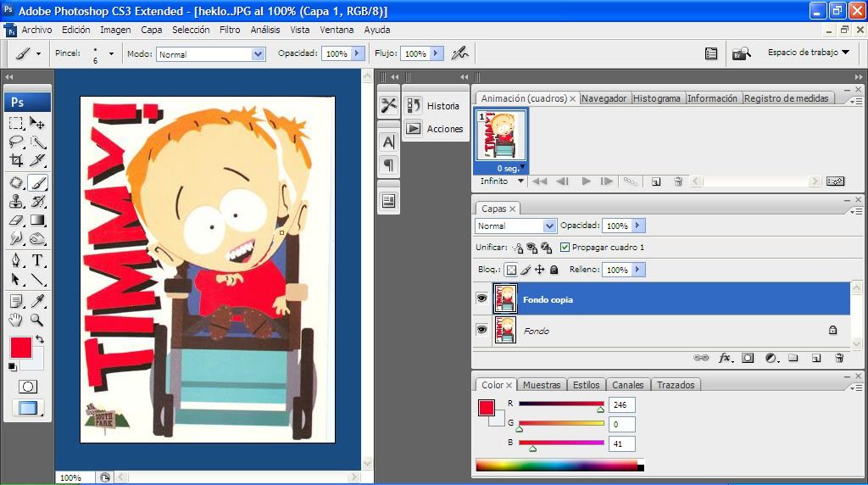Select the Clone Stamp tool

click(16, 202)
